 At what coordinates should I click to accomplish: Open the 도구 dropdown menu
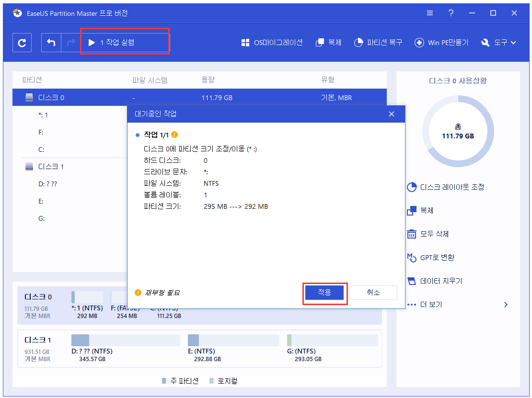(498, 42)
